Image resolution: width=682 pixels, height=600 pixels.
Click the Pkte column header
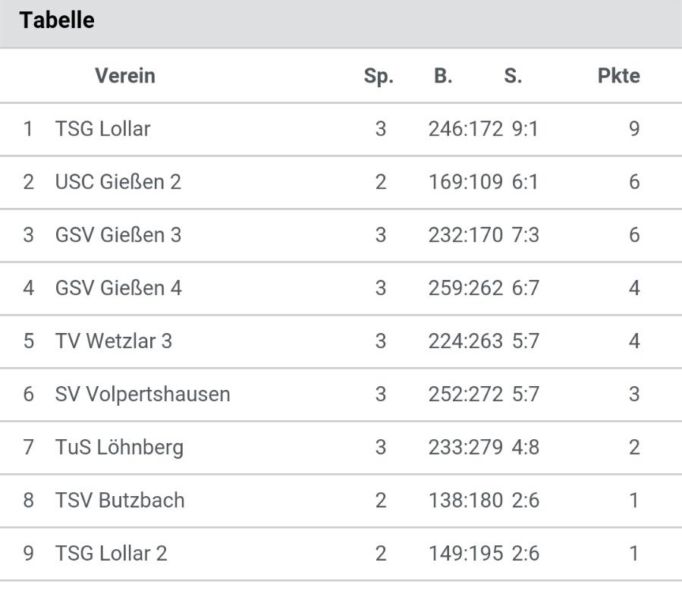[618, 76]
